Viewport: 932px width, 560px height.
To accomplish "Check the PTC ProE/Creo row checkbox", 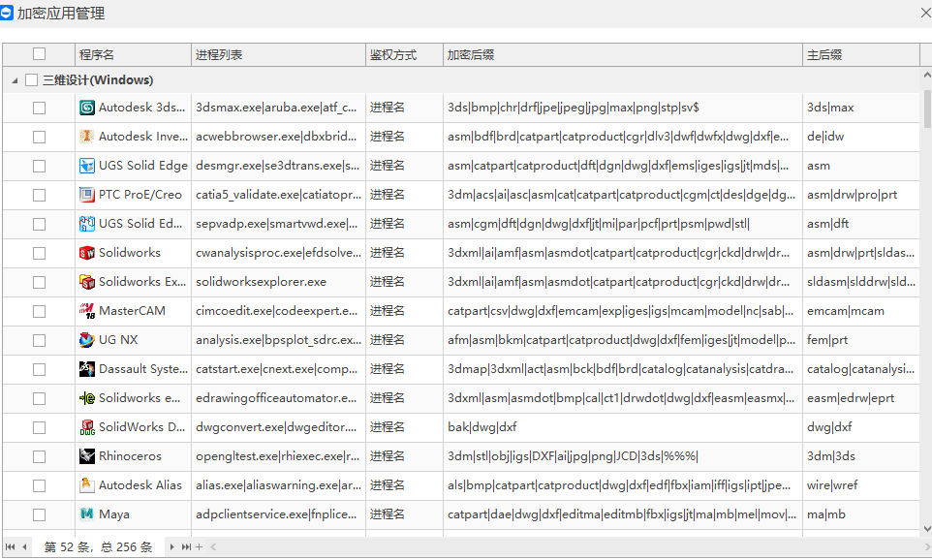I will tap(39, 196).
